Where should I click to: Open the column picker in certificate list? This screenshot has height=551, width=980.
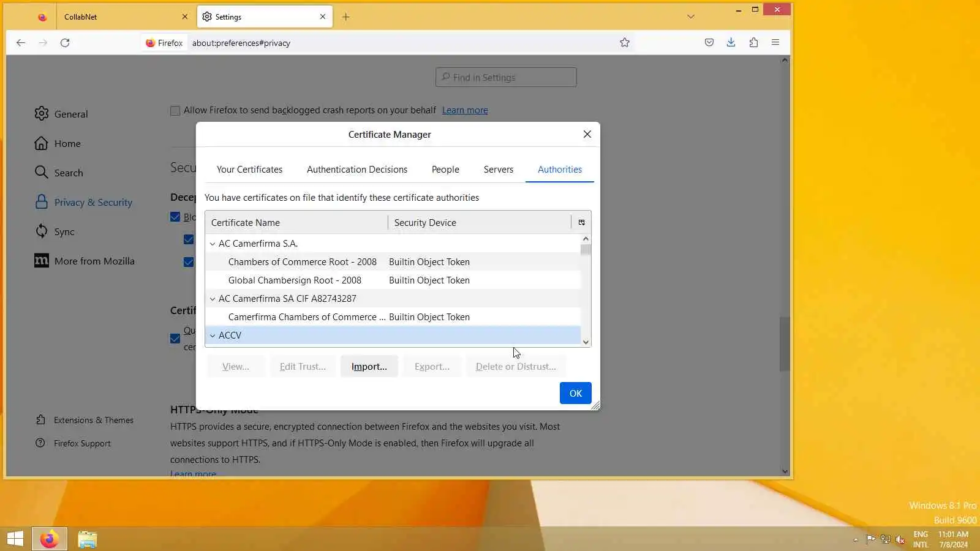[581, 223]
